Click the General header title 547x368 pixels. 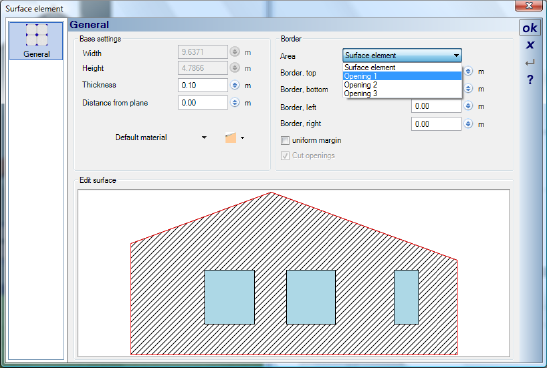coord(89,25)
